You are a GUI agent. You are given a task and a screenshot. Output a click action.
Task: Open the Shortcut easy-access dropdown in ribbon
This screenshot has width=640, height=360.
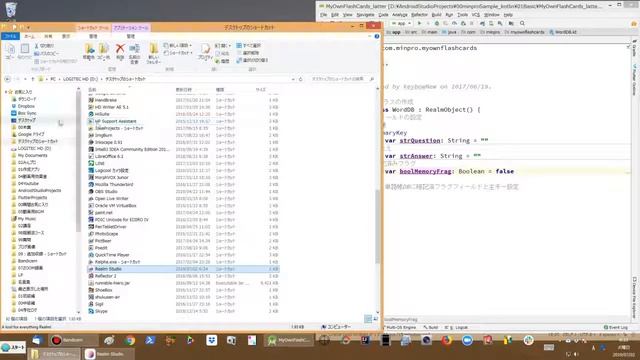(178, 53)
